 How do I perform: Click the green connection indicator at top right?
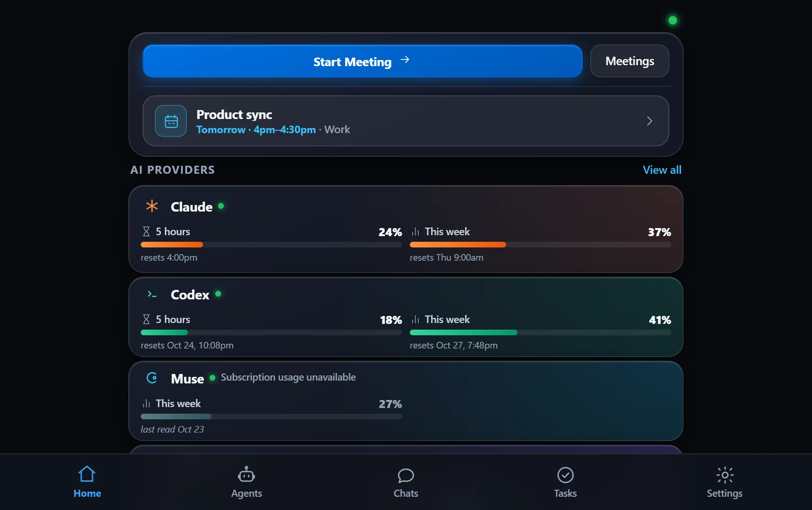(673, 20)
